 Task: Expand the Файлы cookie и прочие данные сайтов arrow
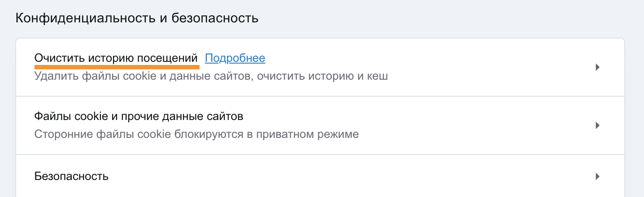coord(597,125)
